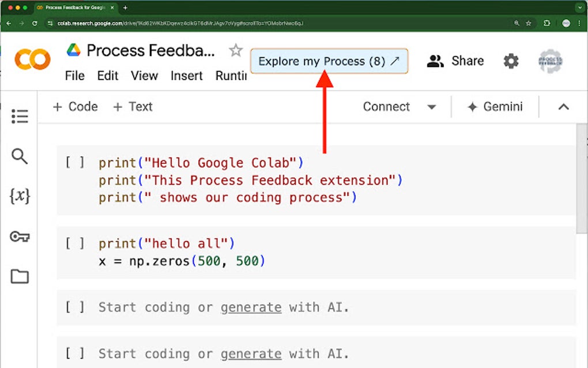Expand the Connect dropdown arrow
The height and width of the screenshot is (368, 588).
click(x=431, y=107)
